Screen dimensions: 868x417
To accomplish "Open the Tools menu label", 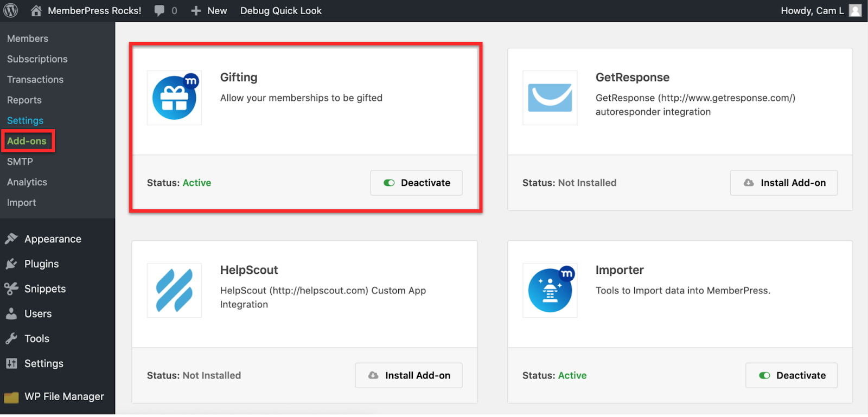I will pyautogui.click(x=37, y=339).
